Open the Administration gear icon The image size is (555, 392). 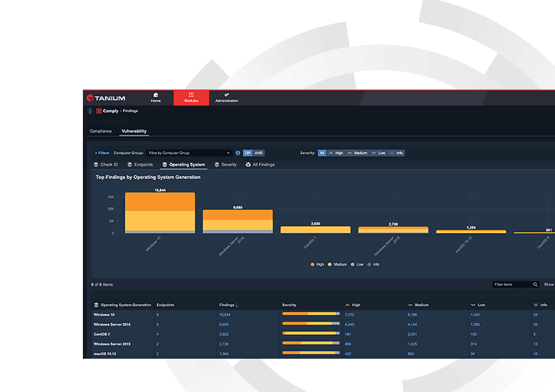point(226,95)
